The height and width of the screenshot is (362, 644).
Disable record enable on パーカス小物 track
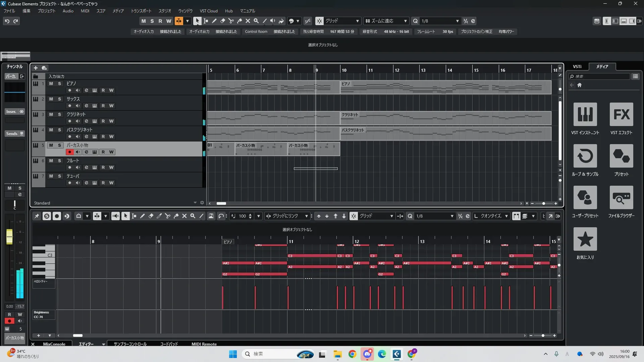(69, 152)
